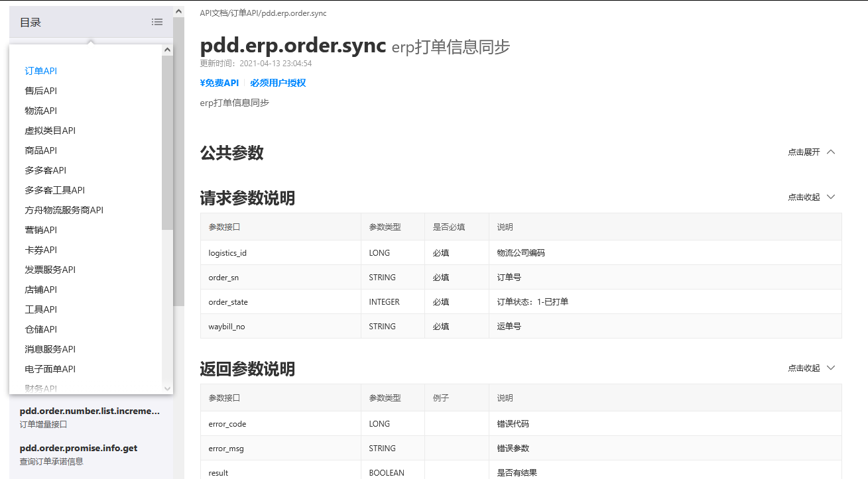This screenshot has width=868, height=479.
Task: Click the table of contents list icon beside 目录
Action: pyautogui.click(x=157, y=21)
